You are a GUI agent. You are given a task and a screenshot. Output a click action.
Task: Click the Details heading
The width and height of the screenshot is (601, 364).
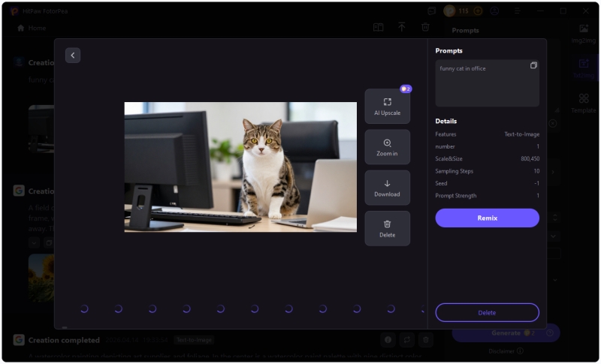pyautogui.click(x=445, y=121)
